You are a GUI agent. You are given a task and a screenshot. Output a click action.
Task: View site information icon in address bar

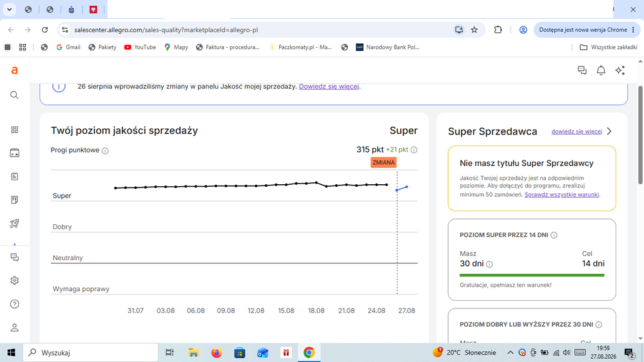(65, 30)
